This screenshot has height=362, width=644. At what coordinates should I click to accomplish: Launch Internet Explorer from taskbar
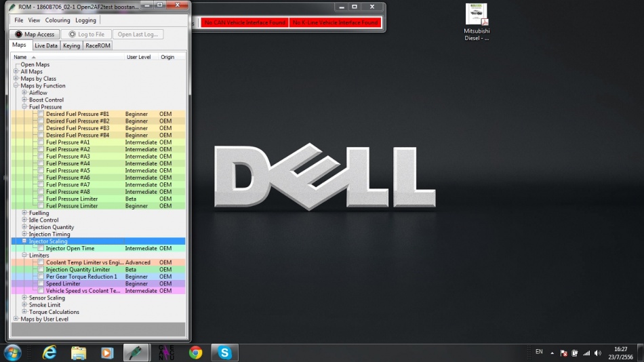coord(49,353)
